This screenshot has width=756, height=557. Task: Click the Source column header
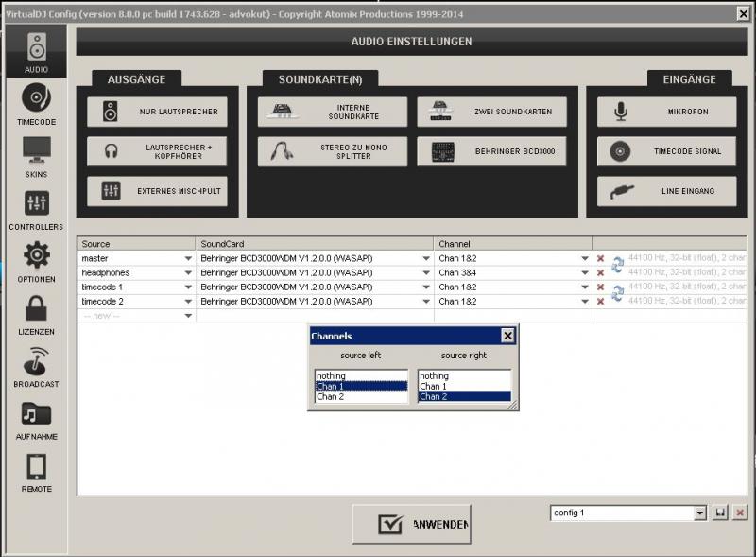click(x=136, y=244)
